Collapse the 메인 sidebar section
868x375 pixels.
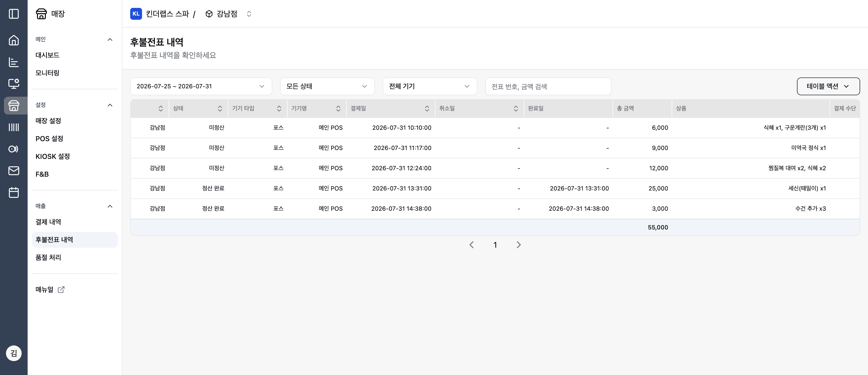[110, 39]
